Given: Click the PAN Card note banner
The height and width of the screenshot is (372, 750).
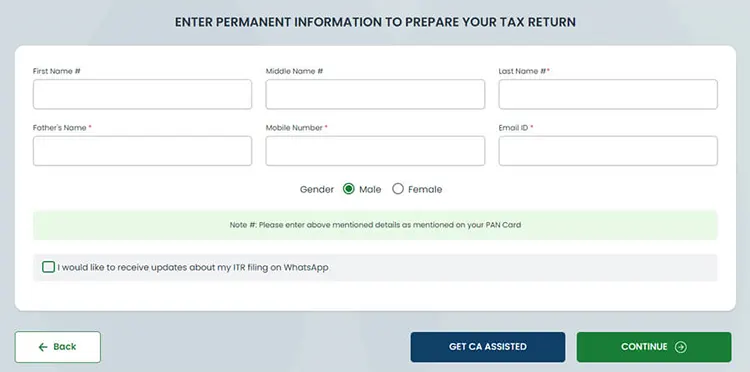Looking at the screenshot, I should click(x=375, y=225).
